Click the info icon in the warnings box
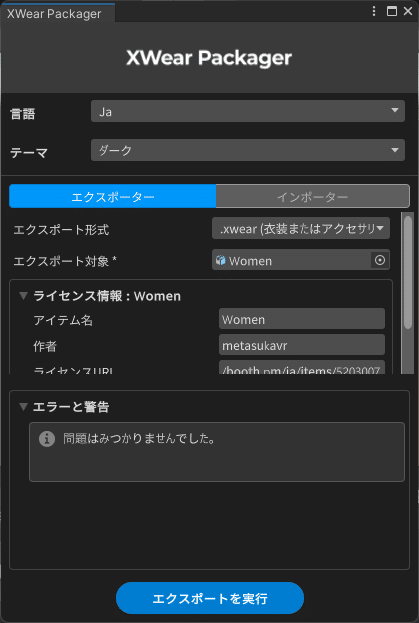Screen dimensions: 419x623 [47, 439]
